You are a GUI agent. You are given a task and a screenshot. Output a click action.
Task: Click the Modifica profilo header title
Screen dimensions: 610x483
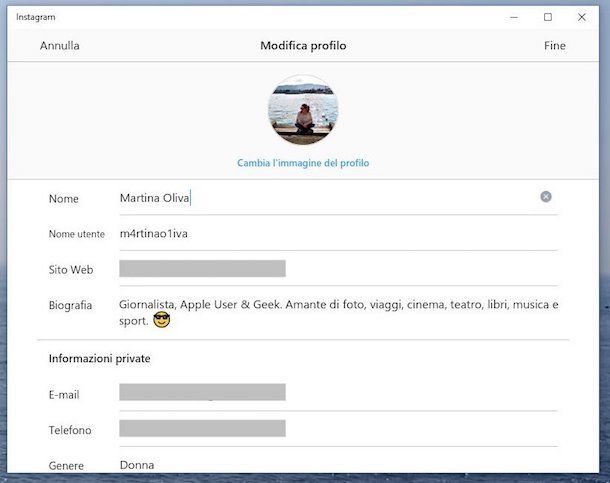tap(303, 46)
